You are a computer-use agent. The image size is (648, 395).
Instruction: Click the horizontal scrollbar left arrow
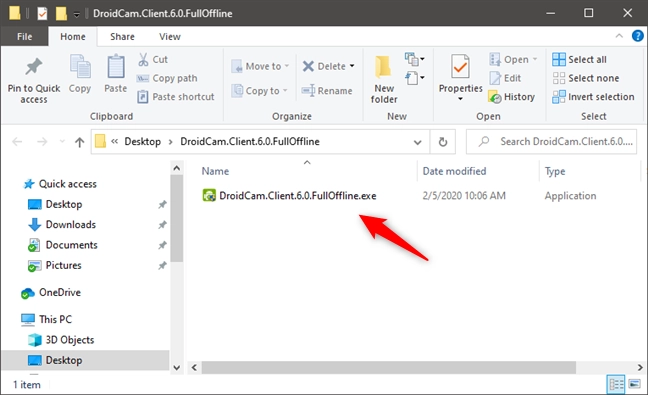click(x=194, y=367)
